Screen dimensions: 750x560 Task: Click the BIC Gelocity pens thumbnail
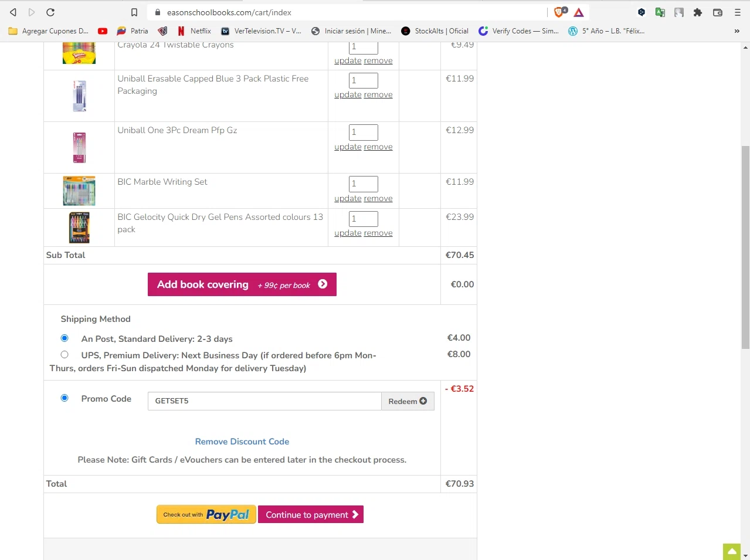(79, 228)
